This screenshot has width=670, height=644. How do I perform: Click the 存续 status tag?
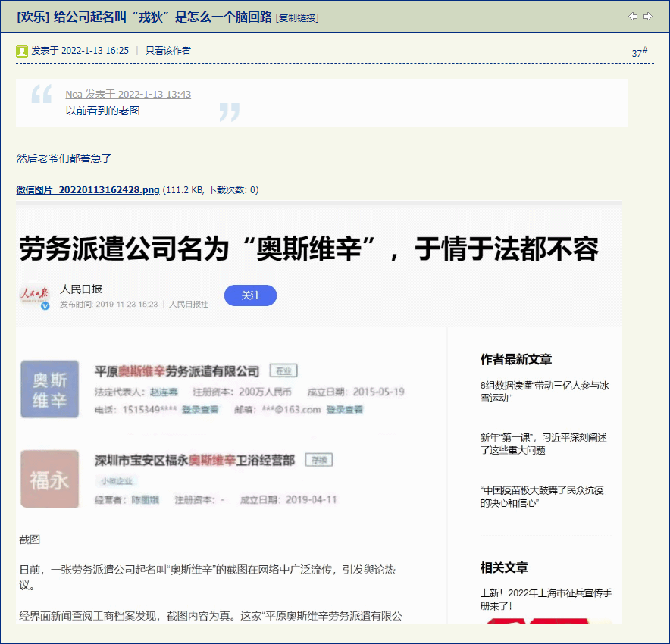(x=319, y=460)
